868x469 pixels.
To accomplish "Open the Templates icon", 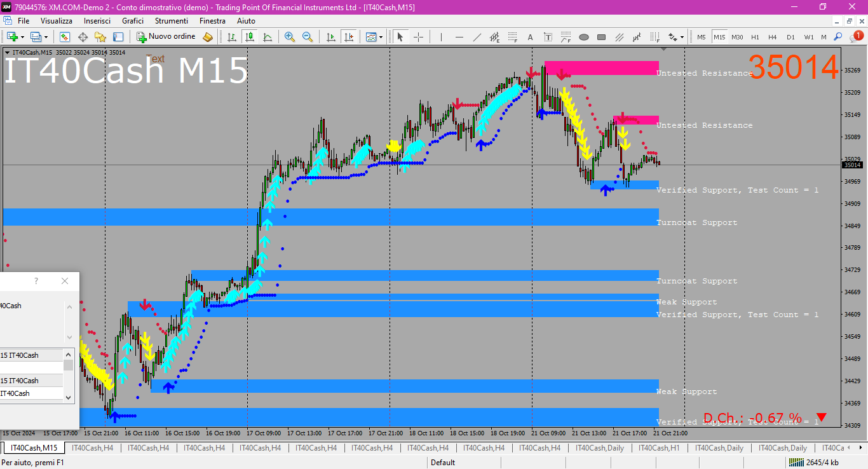I will [x=371, y=37].
